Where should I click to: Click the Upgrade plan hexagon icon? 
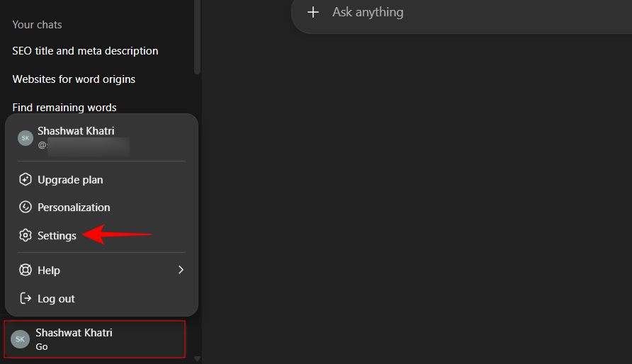tap(26, 180)
